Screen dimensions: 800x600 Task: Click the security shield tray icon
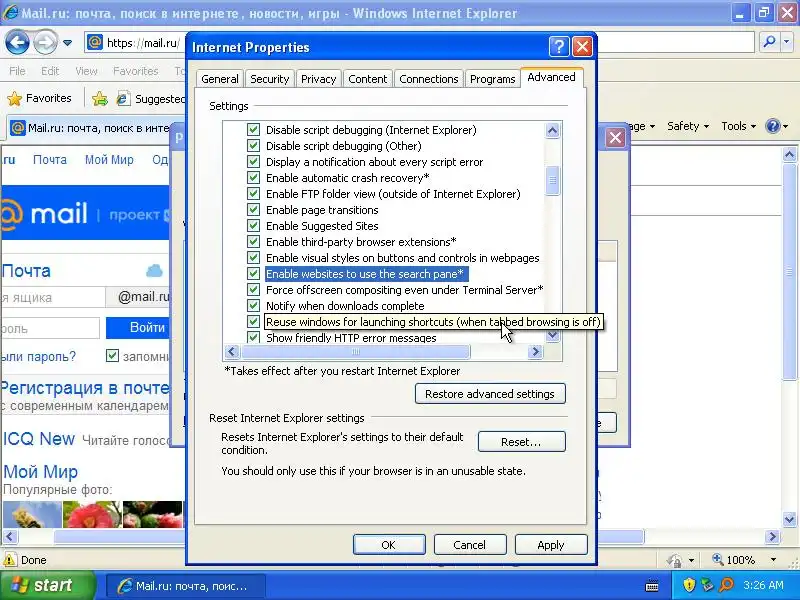click(x=689, y=585)
